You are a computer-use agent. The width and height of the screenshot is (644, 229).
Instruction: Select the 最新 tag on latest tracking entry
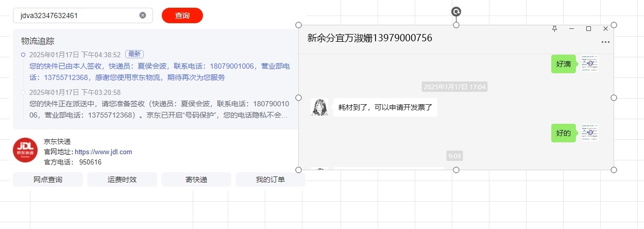(134, 54)
